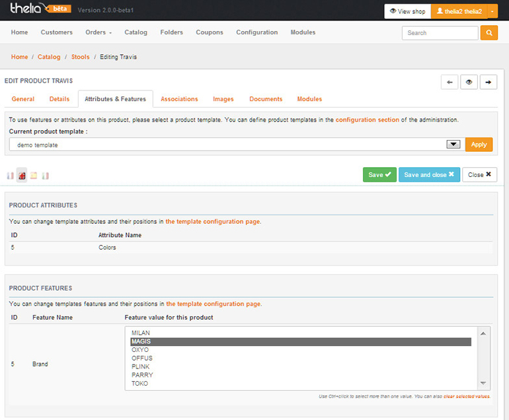The height and width of the screenshot is (420, 509).
Task: Click into the Search input field
Action: click(440, 32)
